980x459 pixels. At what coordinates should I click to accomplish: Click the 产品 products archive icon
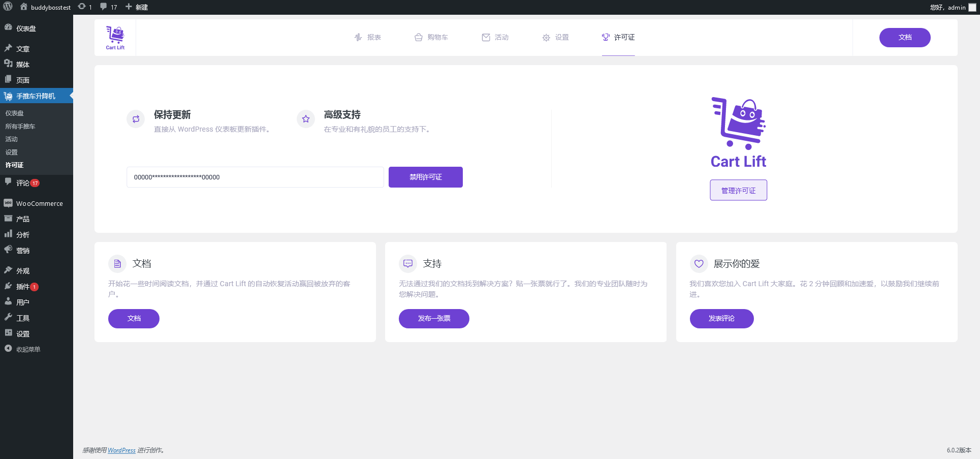(x=8, y=219)
